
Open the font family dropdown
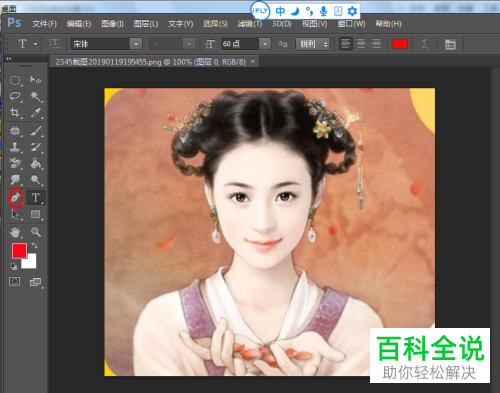pos(136,44)
